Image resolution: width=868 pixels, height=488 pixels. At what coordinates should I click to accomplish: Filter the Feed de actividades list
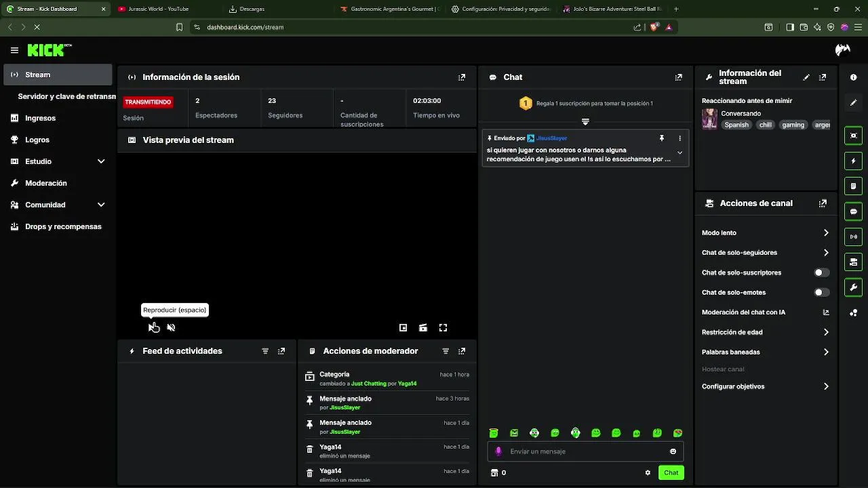point(265,351)
